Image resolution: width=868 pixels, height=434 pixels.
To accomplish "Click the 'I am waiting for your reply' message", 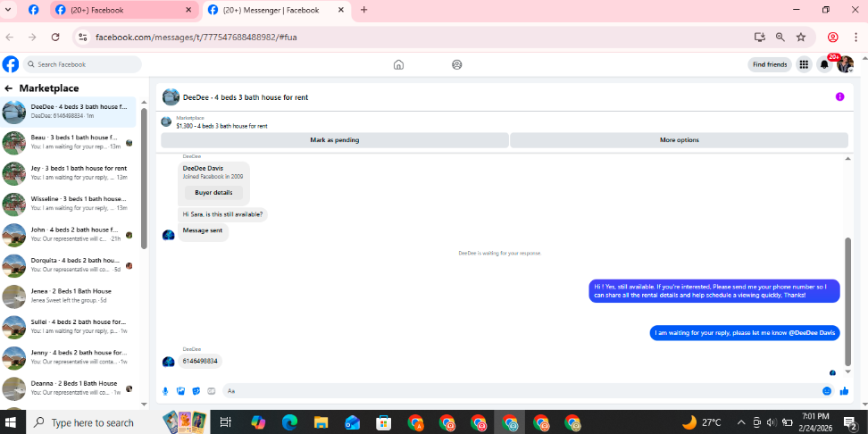I will click(745, 333).
